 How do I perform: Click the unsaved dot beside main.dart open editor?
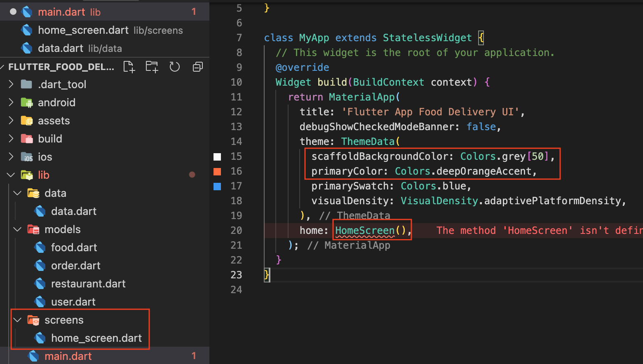[13, 12]
